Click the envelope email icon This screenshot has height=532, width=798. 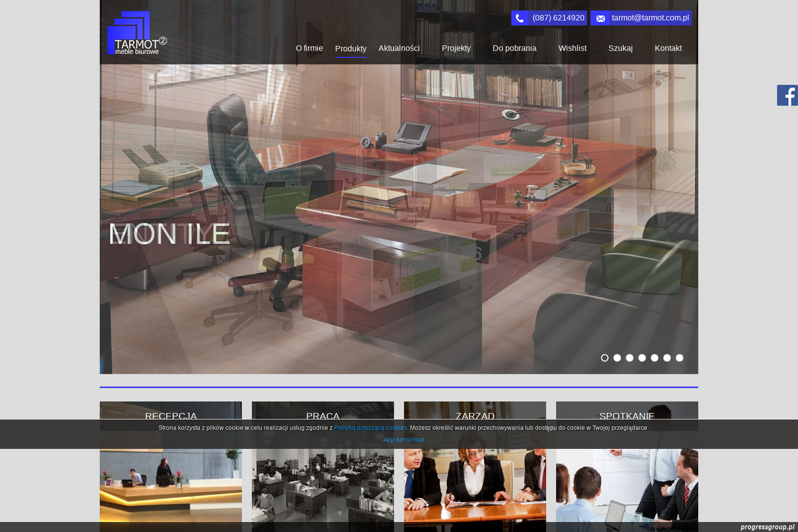[600, 18]
